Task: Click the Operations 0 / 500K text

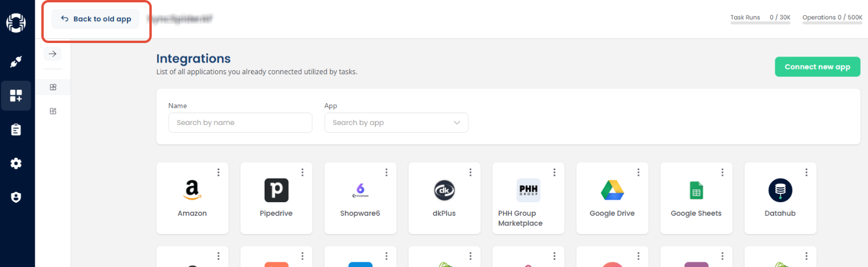Action: click(x=833, y=17)
